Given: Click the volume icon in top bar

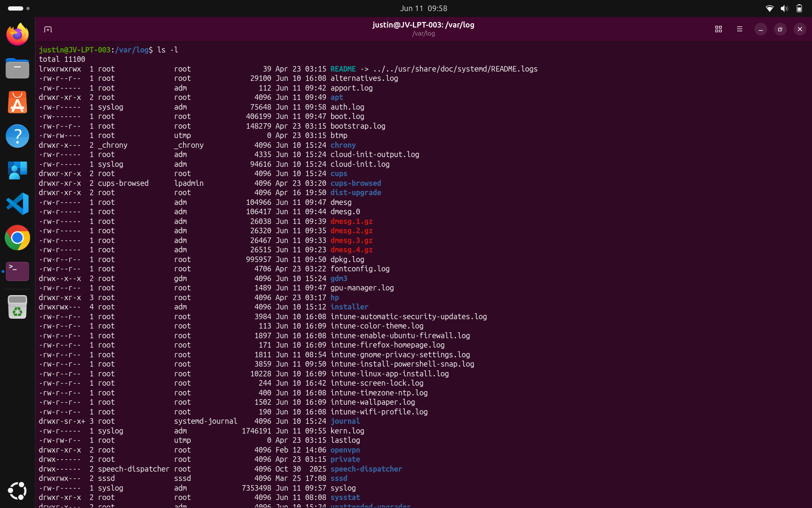Looking at the screenshot, I should [784, 8].
